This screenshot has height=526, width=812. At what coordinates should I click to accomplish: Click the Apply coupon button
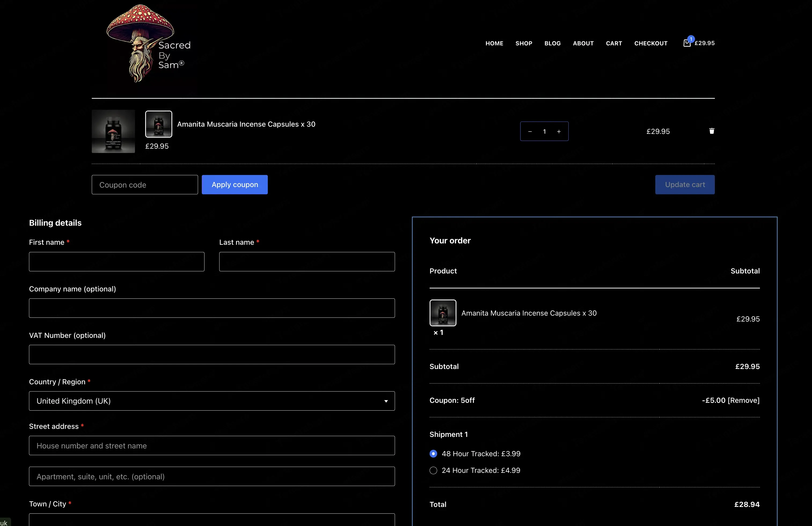click(235, 185)
